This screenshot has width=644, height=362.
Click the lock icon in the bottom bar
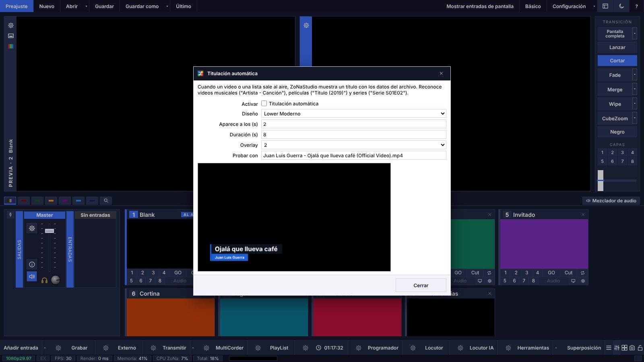[640, 348]
